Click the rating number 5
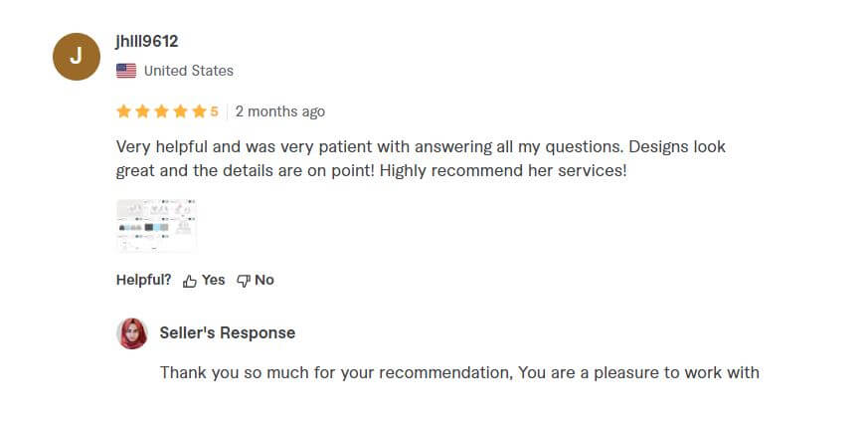Viewport: 868px width, 425px height. tap(214, 111)
